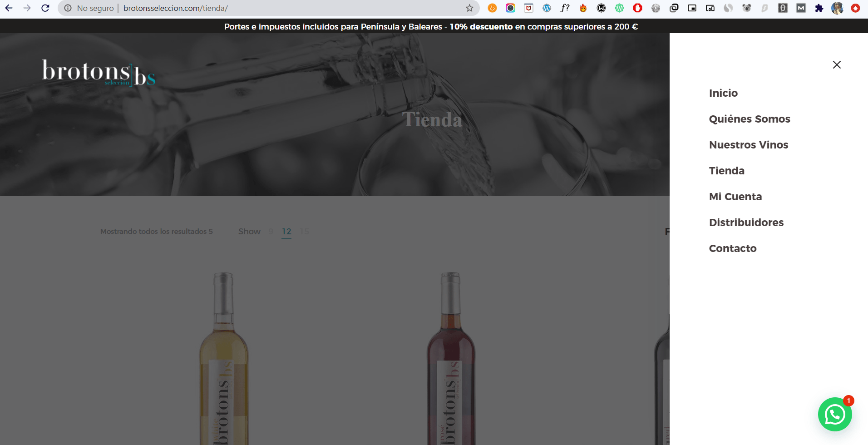Open the white wine bottle product
This screenshot has width=868, height=445.
[x=224, y=359]
